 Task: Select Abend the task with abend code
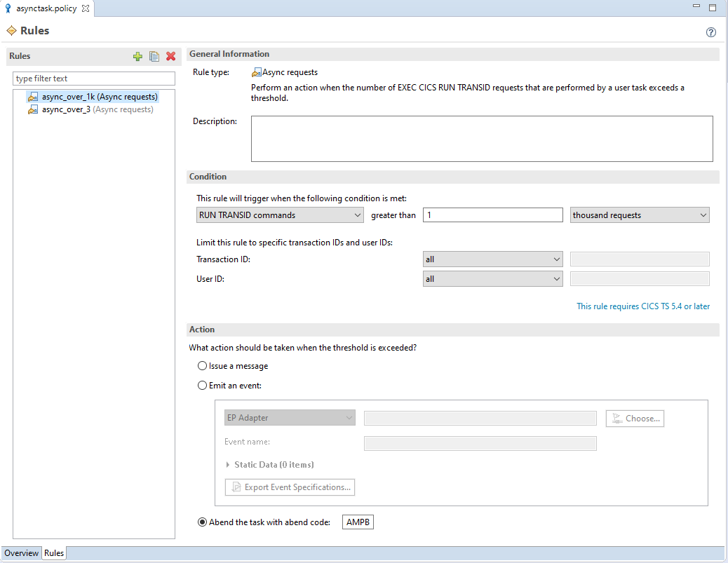(202, 522)
